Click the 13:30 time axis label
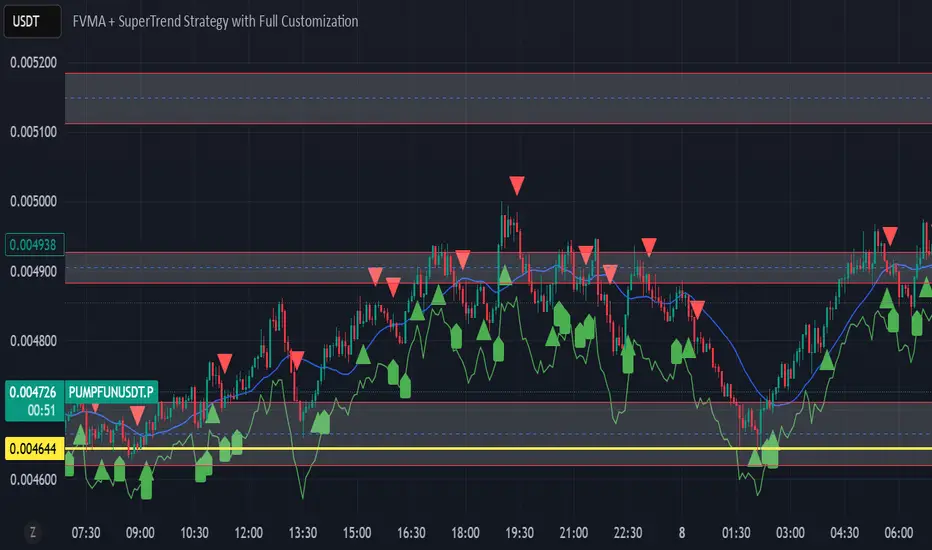 [303, 533]
